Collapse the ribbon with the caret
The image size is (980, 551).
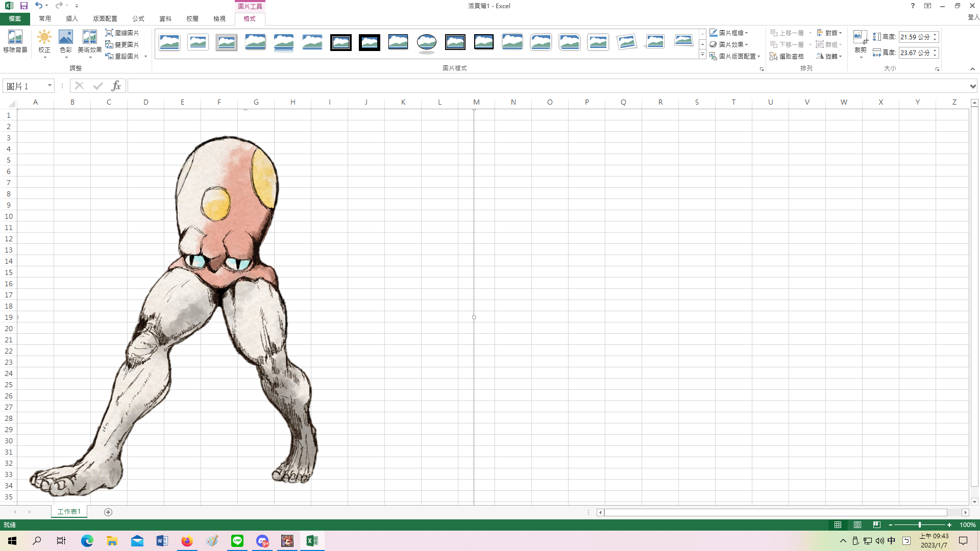[972, 69]
